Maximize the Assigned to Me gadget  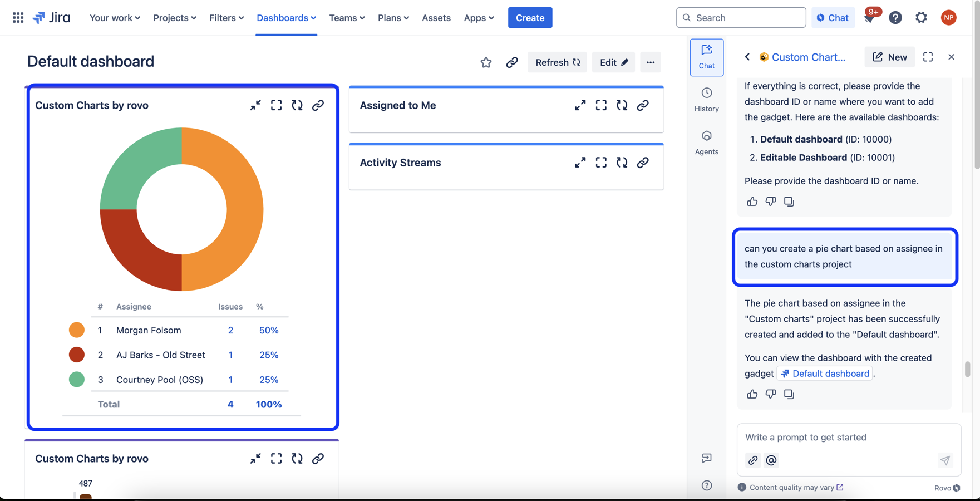pyautogui.click(x=601, y=105)
